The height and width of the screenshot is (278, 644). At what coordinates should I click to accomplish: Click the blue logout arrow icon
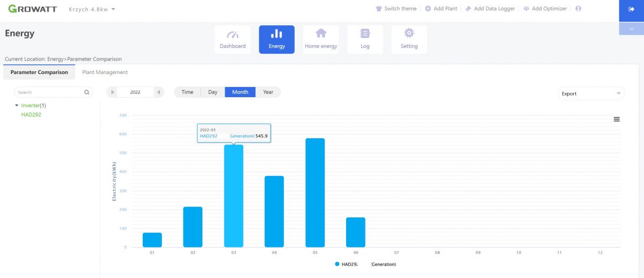tap(631, 9)
